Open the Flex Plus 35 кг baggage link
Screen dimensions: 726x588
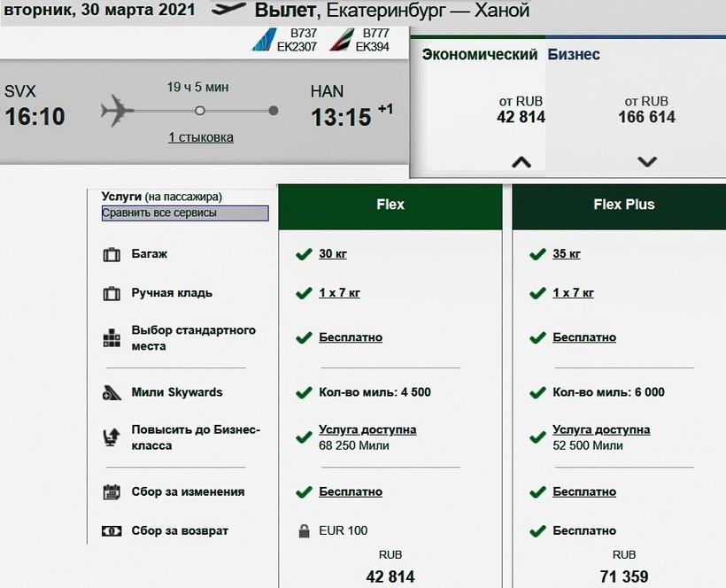pyautogui.click(x=567, y=254)
